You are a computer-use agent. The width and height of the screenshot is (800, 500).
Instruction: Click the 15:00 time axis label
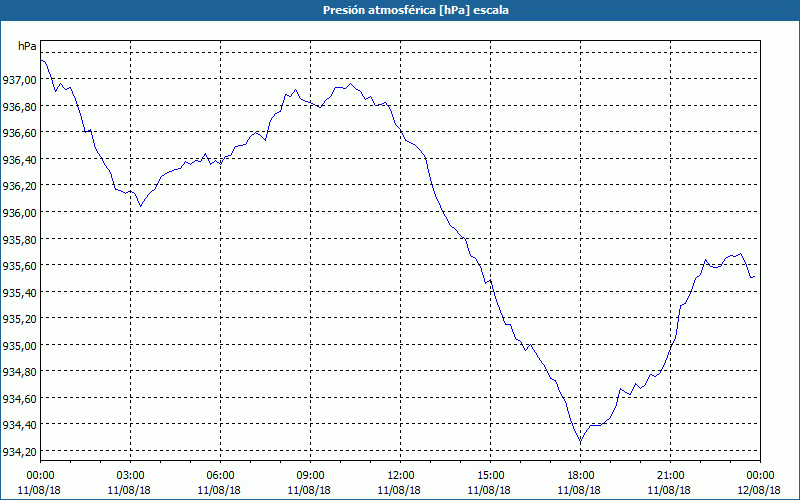tap(490, 476)
